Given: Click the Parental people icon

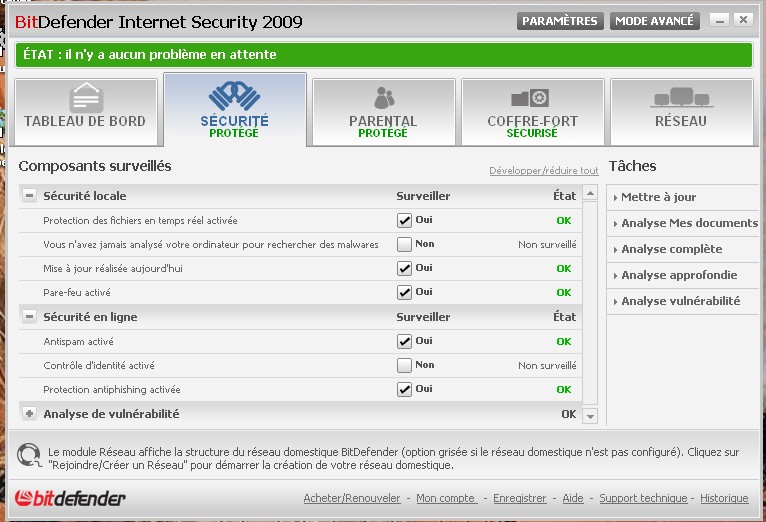Looking at the screenshot, I should (x=384, y=98).
